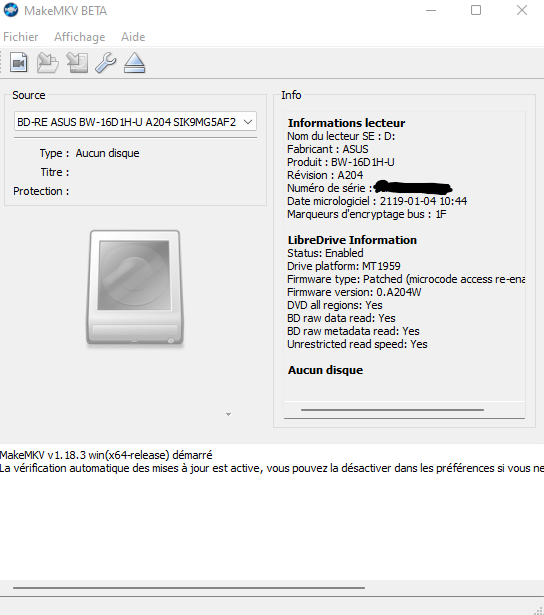Click the 'BD raw data read: Yes' line
Image resolution: width=544 pixels, height=615 pixels.
tap(341, 318)
